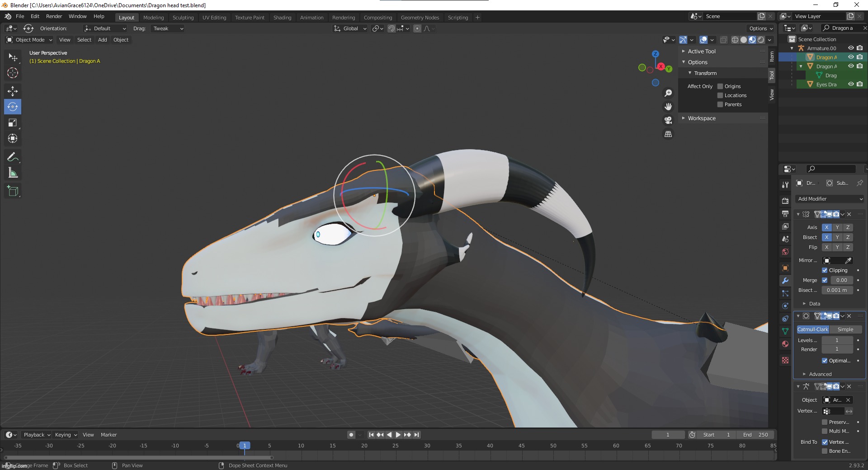
Task: Select the Select Box tool
Action: pos(13,57)
